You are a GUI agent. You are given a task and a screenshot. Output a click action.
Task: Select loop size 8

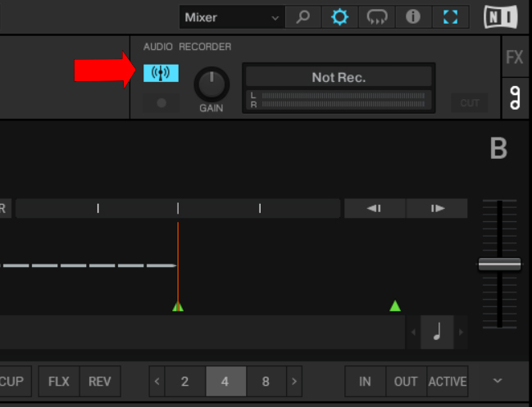tap(266, 382)
